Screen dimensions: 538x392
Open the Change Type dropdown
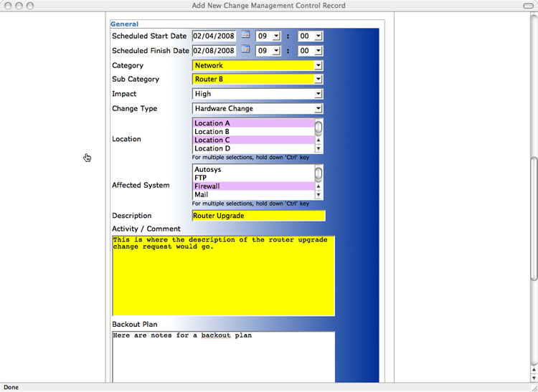pos(258,109)
